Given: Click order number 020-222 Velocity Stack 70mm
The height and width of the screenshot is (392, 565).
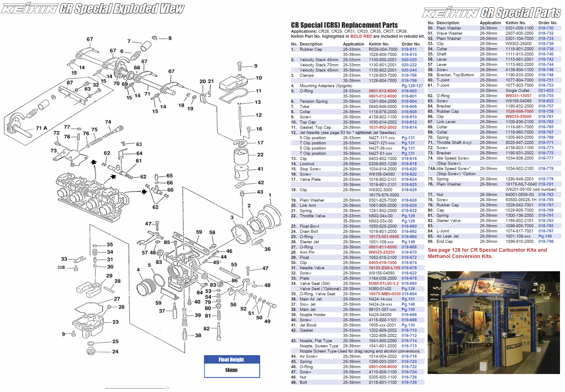Looking at the screenshot, I should tap(409, 65).
